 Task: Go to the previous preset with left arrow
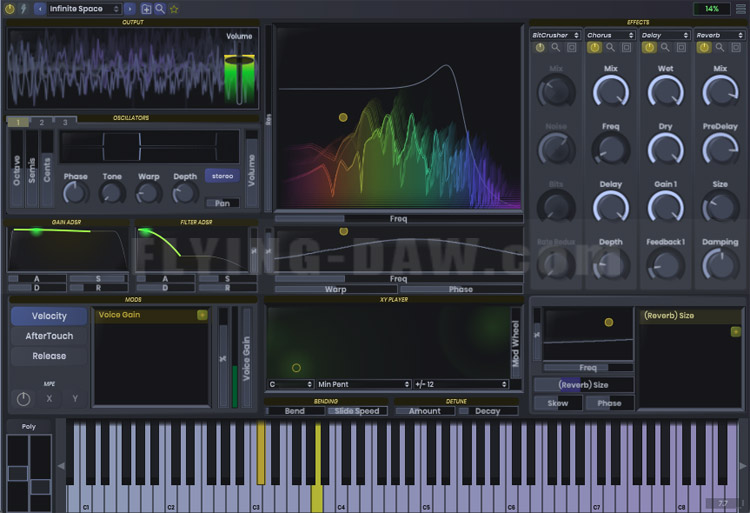coord(40,9)
